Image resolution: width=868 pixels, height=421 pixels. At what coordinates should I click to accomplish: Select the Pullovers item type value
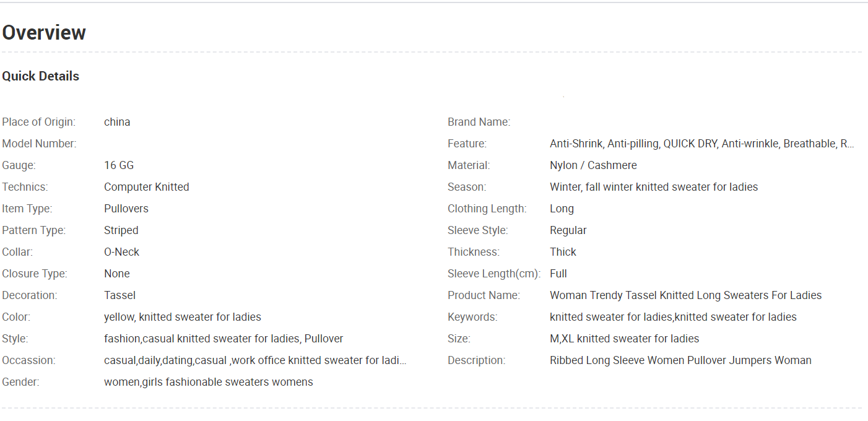click(126, 209)
